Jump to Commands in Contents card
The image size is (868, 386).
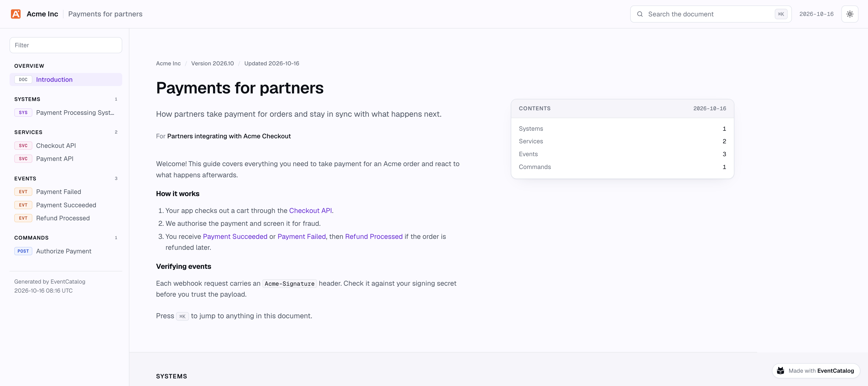(622, 167)
